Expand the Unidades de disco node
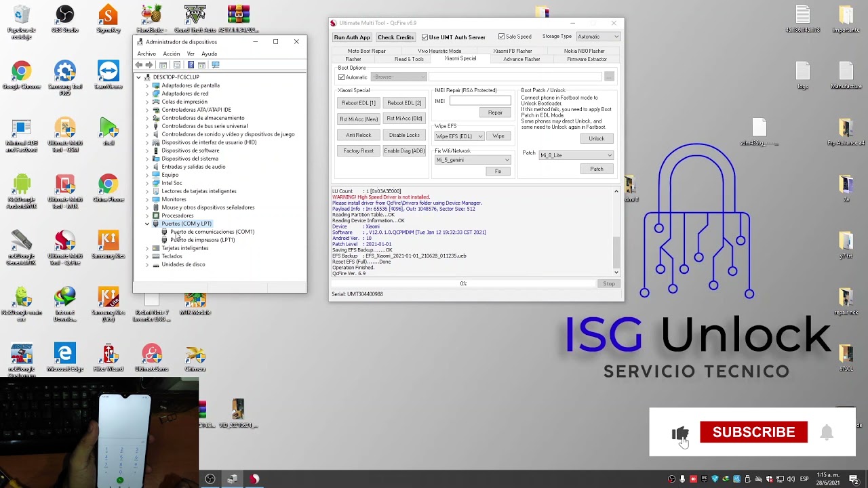 147,264
